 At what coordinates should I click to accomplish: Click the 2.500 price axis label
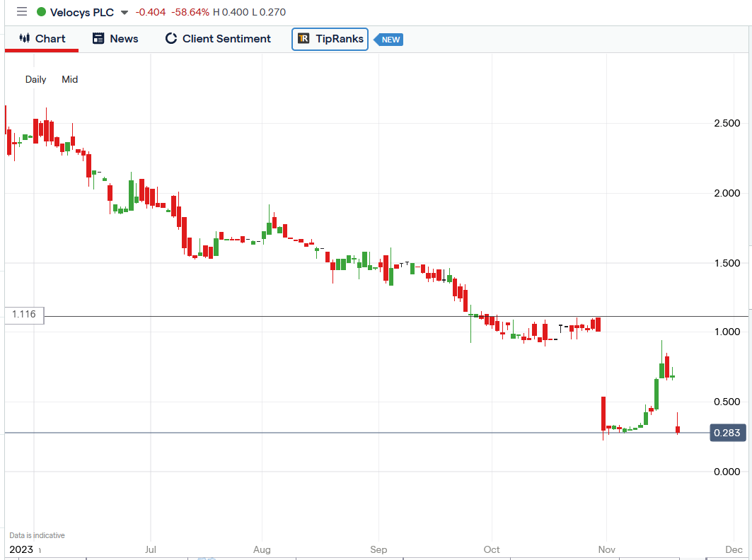pos(727,123)
